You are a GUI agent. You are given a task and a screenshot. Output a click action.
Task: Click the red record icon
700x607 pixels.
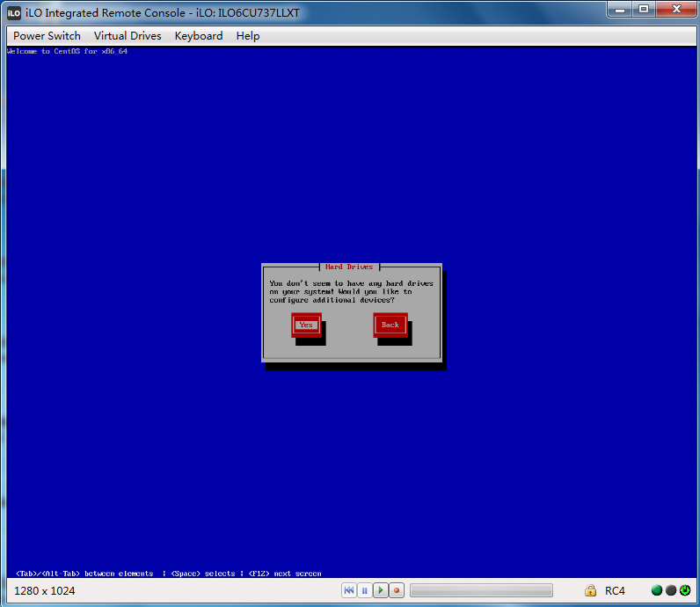click(x=396, y=590)
